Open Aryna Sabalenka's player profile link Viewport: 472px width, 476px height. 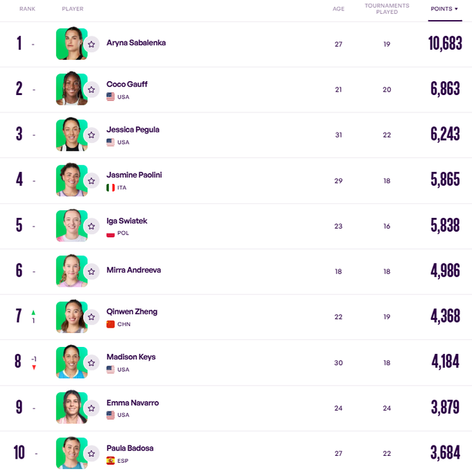click(136, 43)
